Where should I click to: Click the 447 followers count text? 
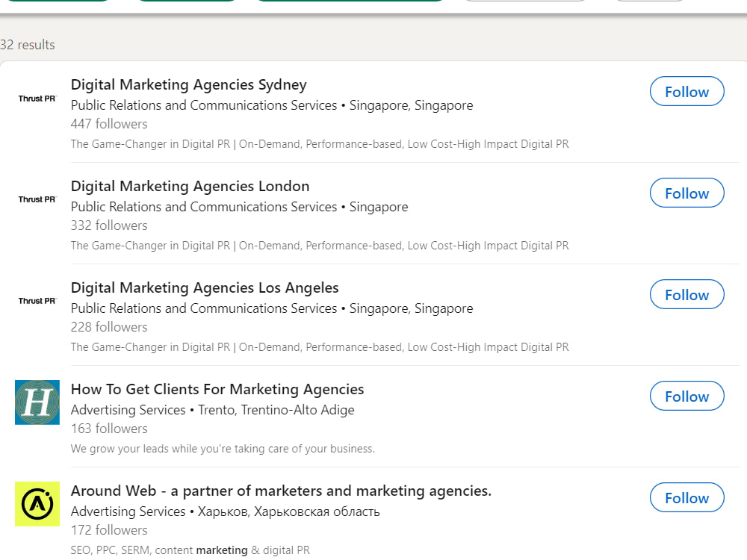click(x=109, y=124)
